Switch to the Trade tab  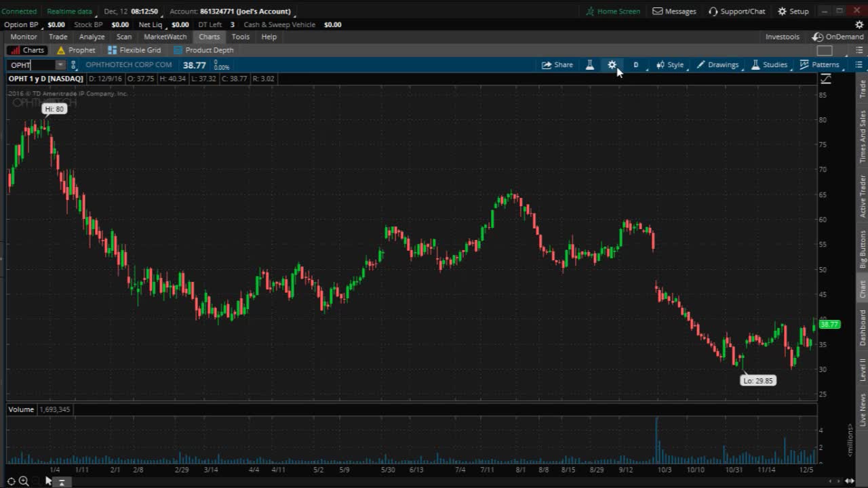tap(58, 37)
